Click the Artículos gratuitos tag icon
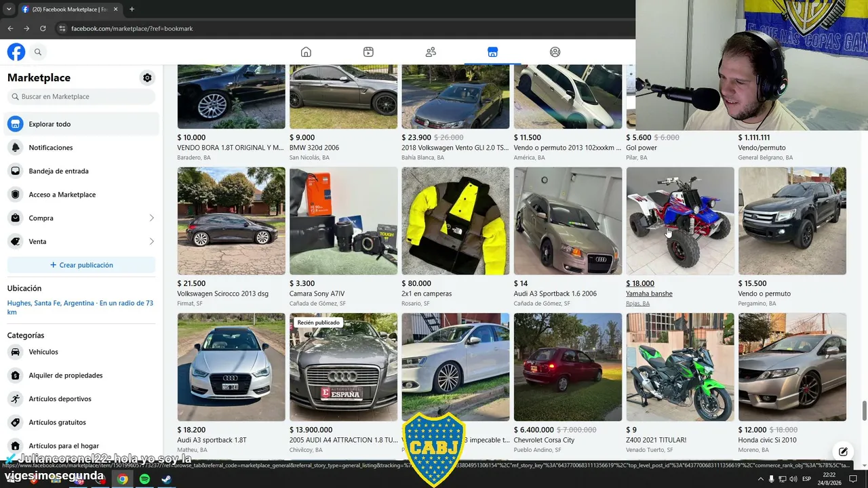Screen dimensions: 868x488 pyautogui.click(x=16, y=423)
